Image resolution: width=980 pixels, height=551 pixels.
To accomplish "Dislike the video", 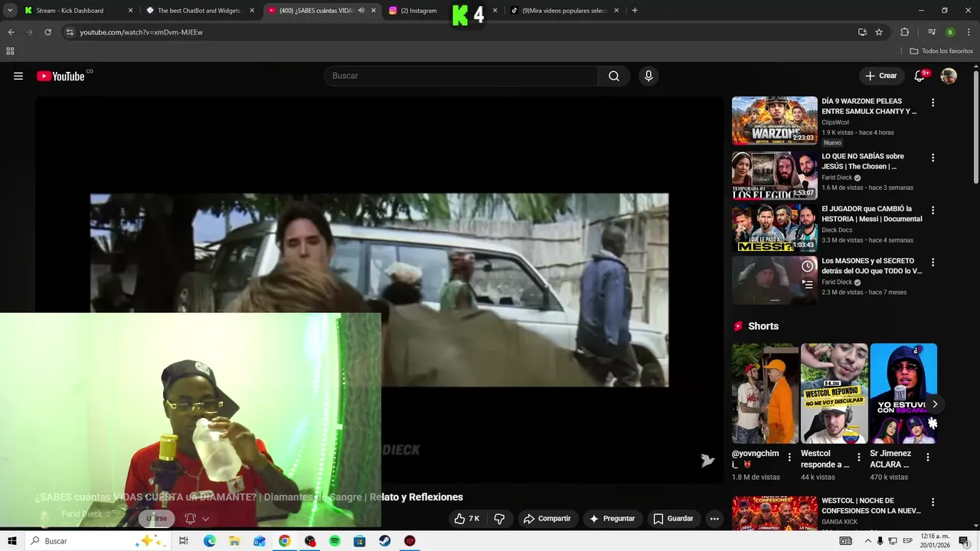I will point(499,518).
